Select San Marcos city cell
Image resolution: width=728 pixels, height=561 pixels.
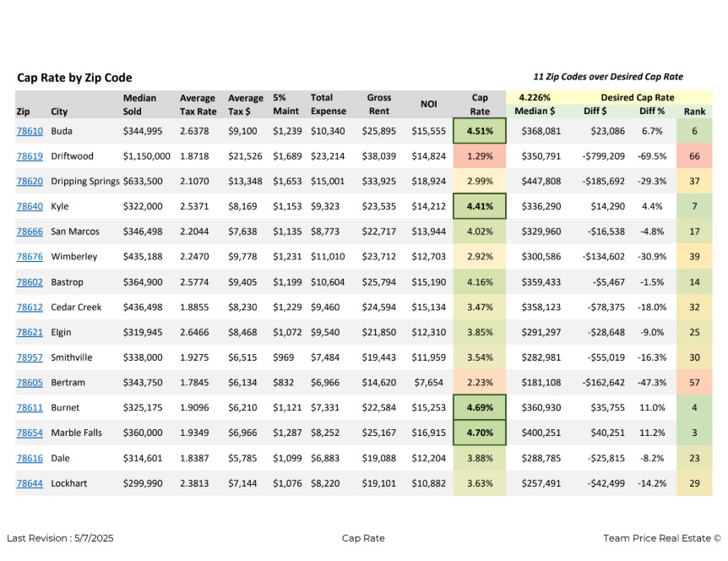tap(75, 231)
